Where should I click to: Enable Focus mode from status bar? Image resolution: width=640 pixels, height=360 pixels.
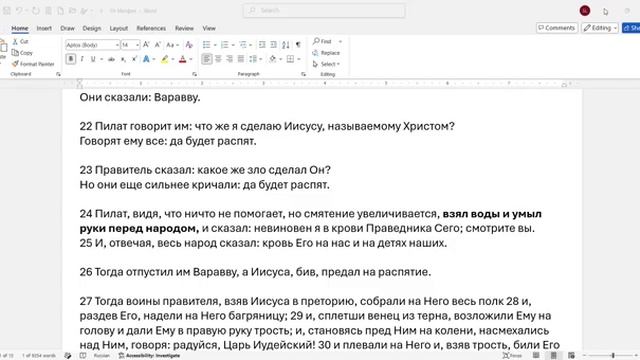(x=512, y=356)
